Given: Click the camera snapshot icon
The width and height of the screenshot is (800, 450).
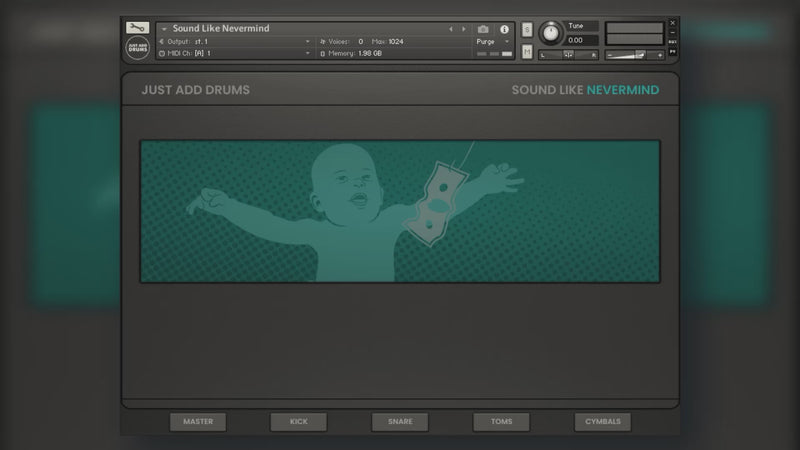Looking at the screenshot, I should point(483,29).
